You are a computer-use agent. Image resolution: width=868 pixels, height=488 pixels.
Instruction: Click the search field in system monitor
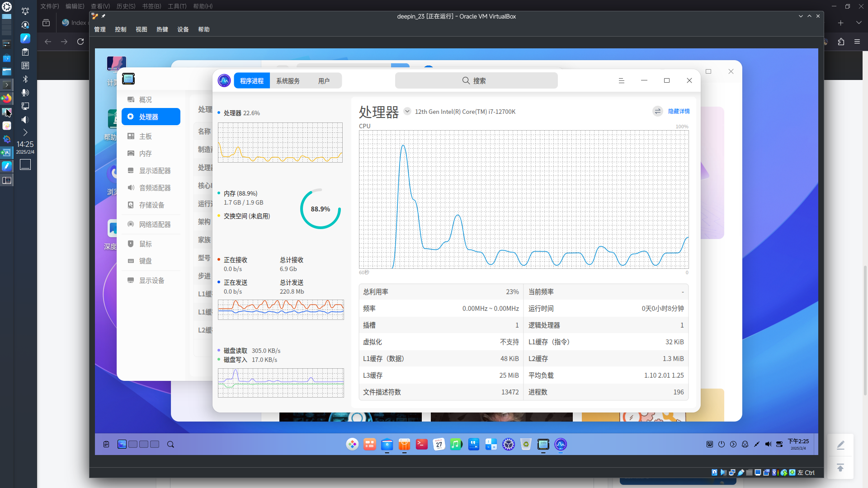tap(476, 80)
